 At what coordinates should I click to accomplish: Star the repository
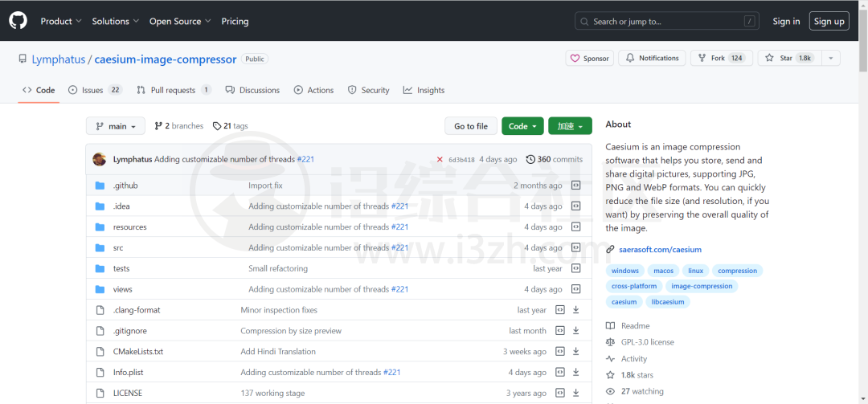tap(790, 58)
